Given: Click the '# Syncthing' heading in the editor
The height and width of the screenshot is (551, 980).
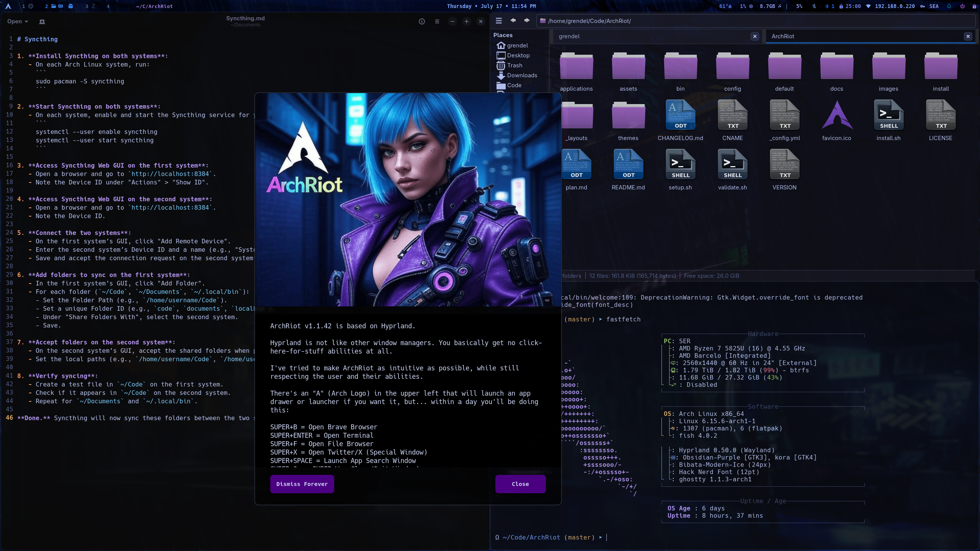Looking at the screenshot, I should click(37, 39).
